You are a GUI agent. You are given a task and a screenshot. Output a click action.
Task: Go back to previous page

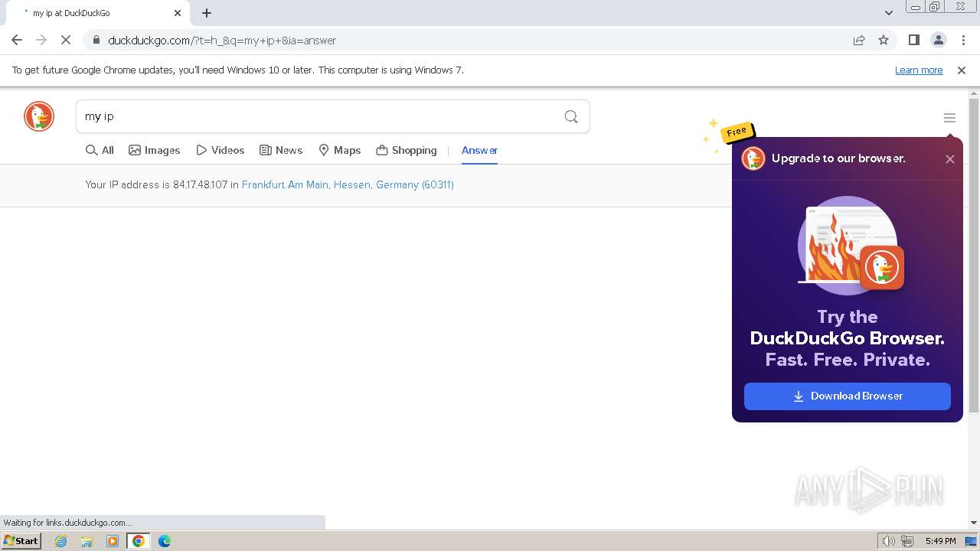17,41
